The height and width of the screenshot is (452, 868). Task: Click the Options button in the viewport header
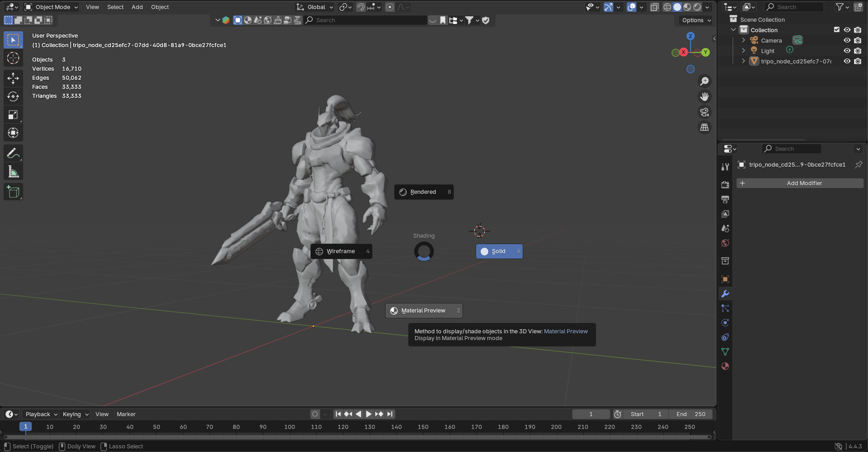click(696, 20)
